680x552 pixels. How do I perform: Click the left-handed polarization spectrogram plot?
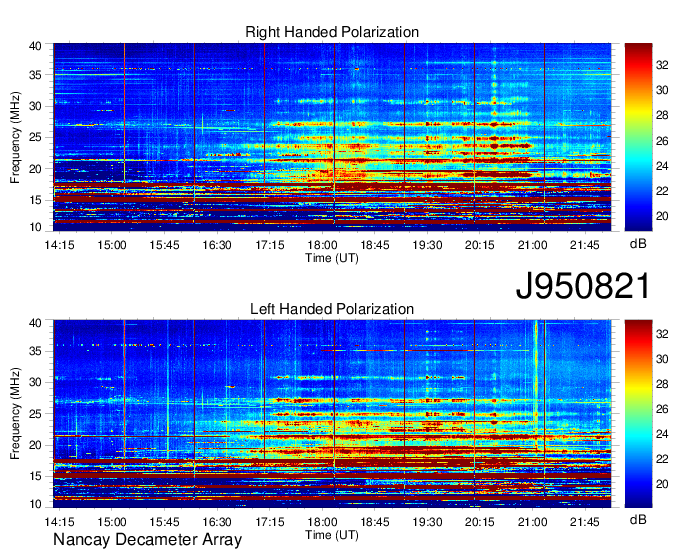(x=332, y=414)
